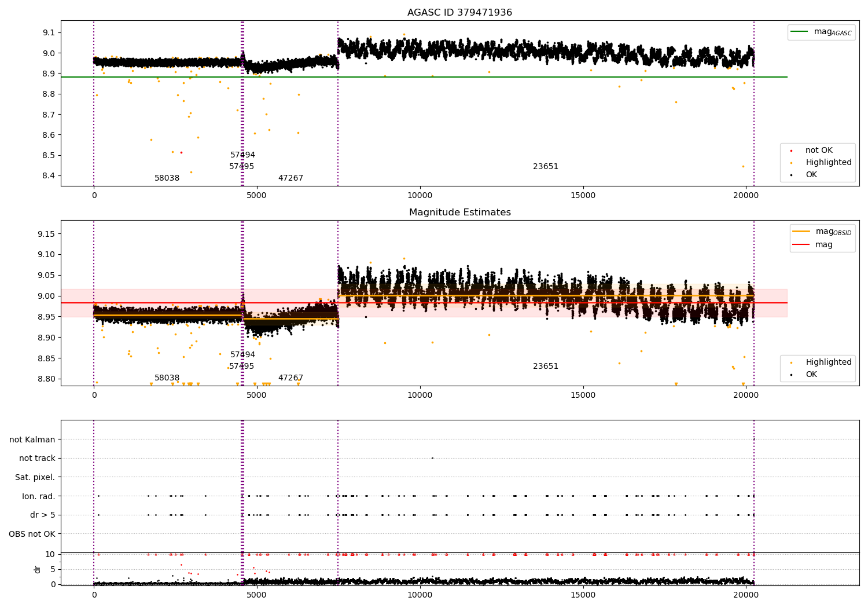868x608 pixels.
Task: Click the 'not track' row label
Action: [x=37, y=458]
